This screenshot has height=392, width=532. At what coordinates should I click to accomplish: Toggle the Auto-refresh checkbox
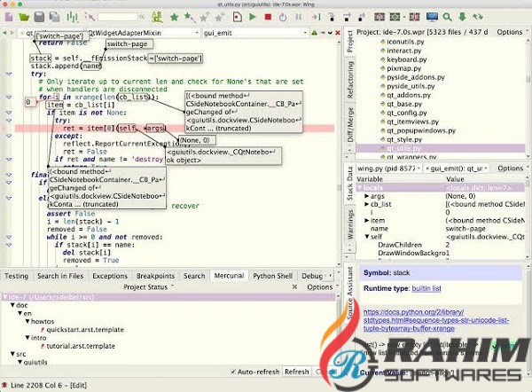point(233,372)
